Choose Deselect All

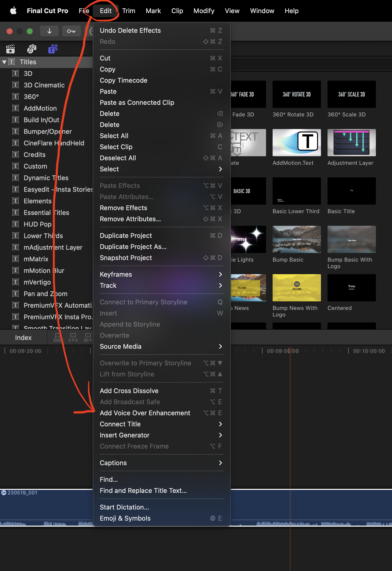(161, 158)
